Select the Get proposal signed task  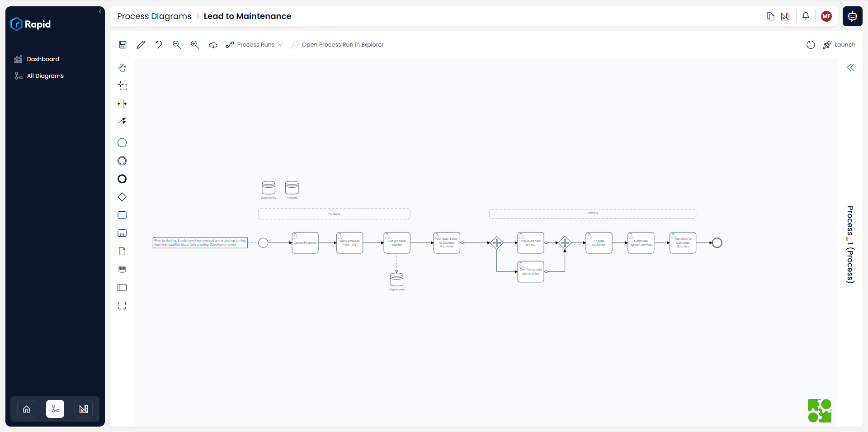pyautogui.click(x=397, y=243)
